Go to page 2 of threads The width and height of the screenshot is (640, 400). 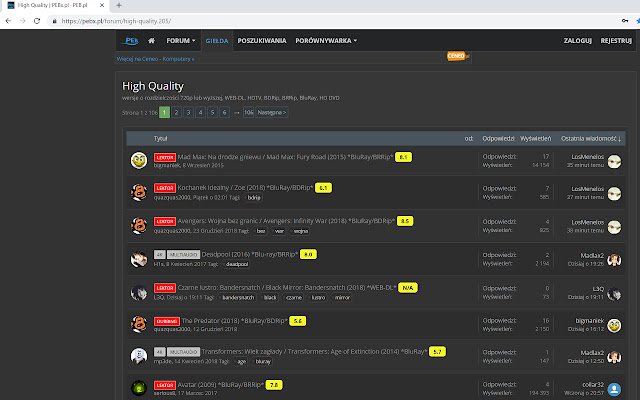(176, 112)
